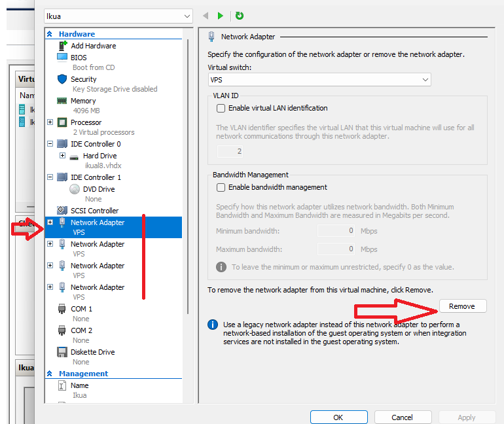The height and width of the screenshot is (424, 504).
Task: Open the Virtual switch VPS dropdown
Action: (x=319, y=80)
